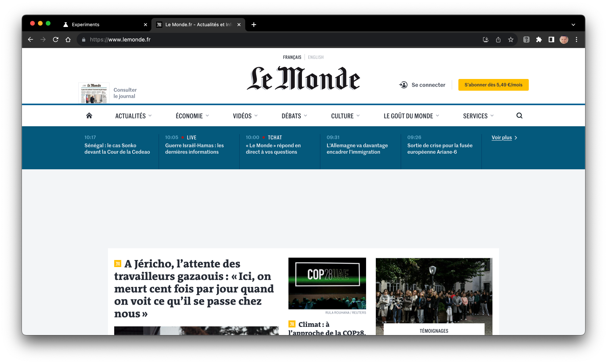Open Chrome three-dot menu
607x364 pixels.
[x=576, y=39]
